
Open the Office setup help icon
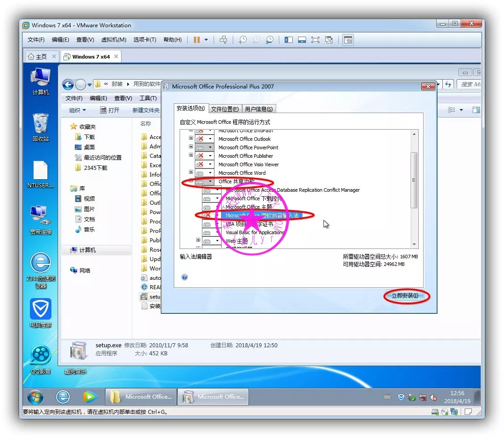tap(185, 277)
